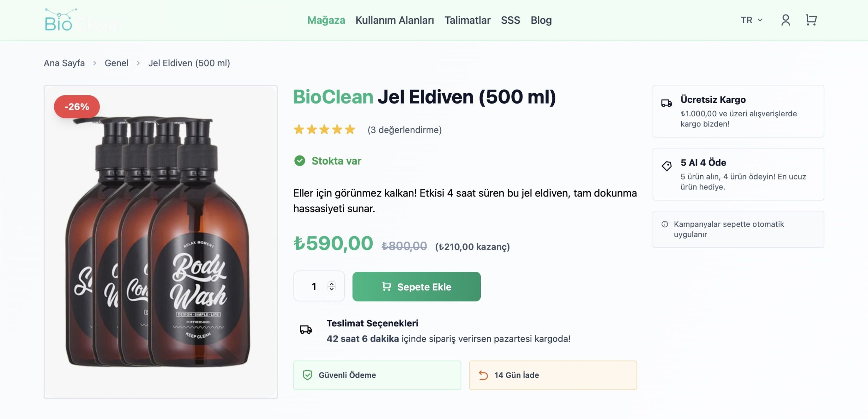Decrease quantity with the down arrow
Viewport: 868px width, 419px height.
point(332,289)
